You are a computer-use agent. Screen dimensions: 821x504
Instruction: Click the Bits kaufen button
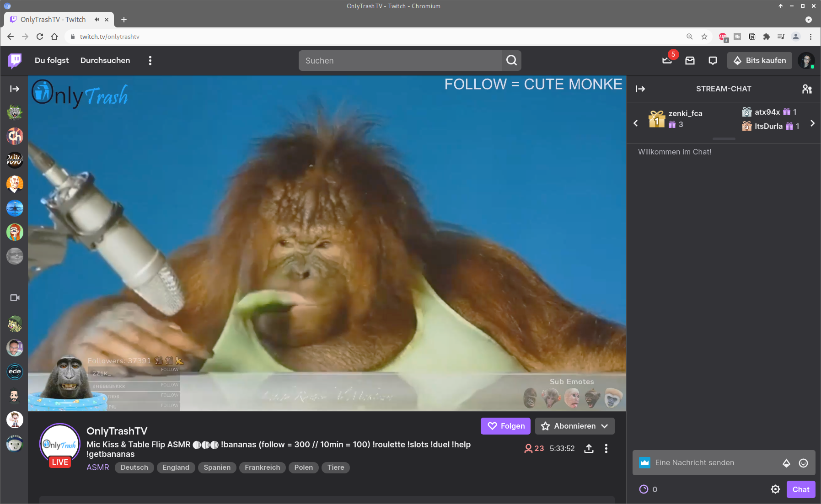pyautogui.click(x=759, y=60)
